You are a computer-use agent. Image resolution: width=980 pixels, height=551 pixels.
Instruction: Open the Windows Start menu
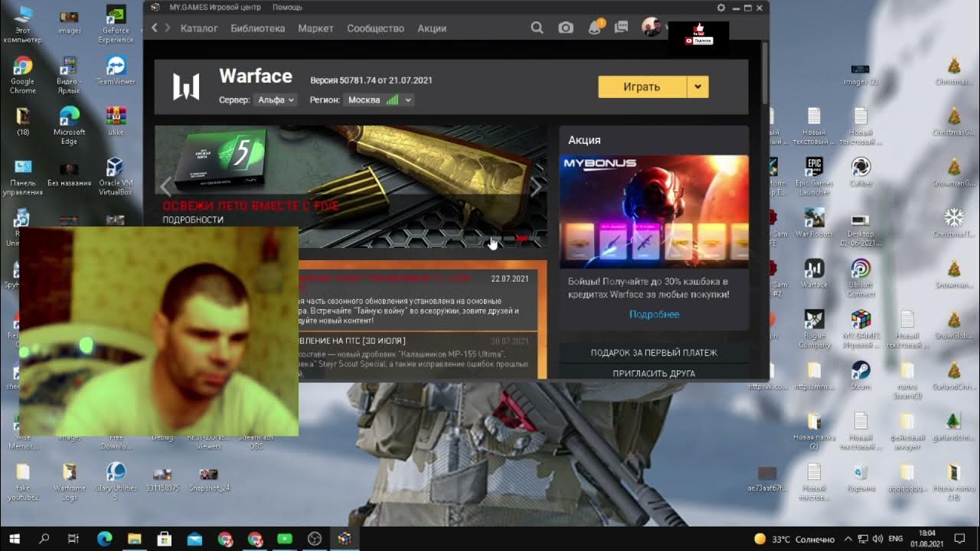(14, 539)
